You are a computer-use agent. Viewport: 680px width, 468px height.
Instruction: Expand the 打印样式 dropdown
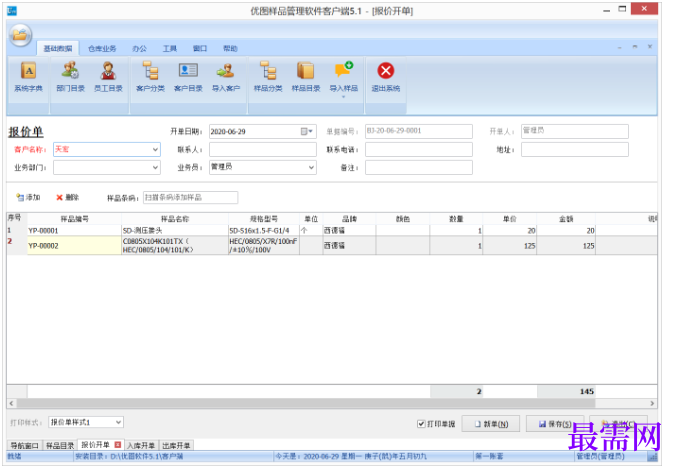[118, 422]
